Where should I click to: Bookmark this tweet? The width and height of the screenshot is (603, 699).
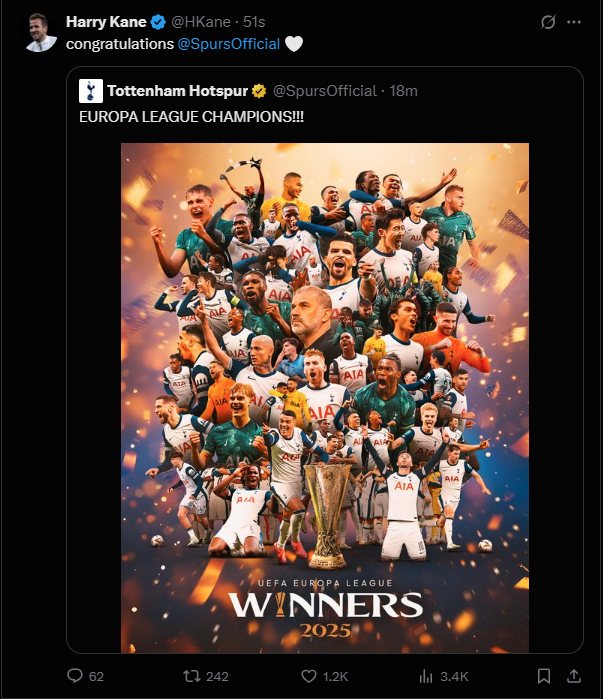click(543, 676)
